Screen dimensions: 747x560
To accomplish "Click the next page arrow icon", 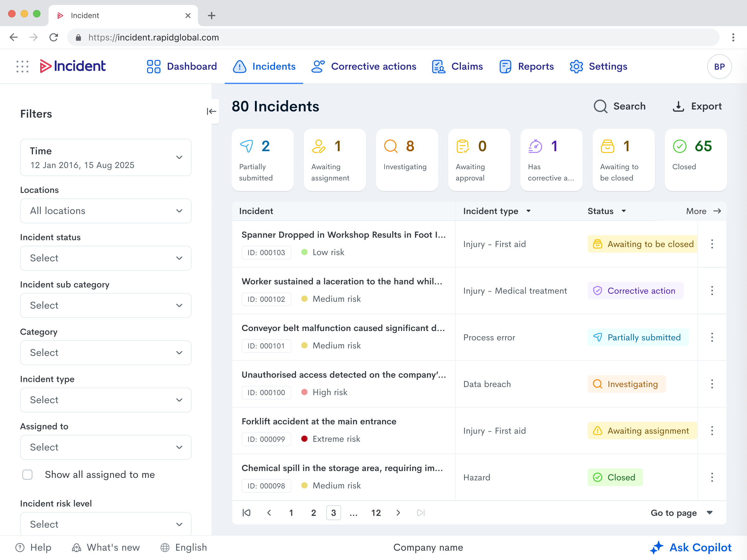I will (398, 513).
